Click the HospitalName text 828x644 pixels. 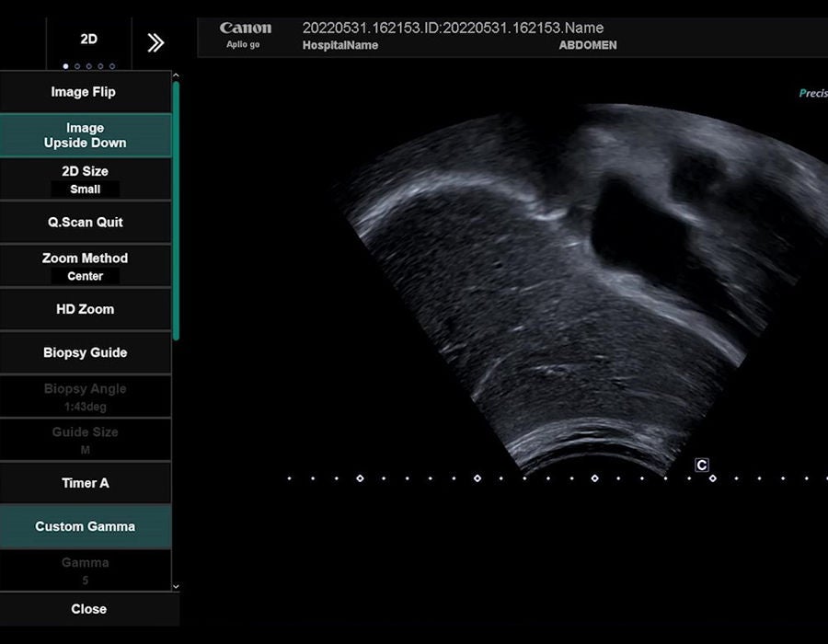pos(340,45)
